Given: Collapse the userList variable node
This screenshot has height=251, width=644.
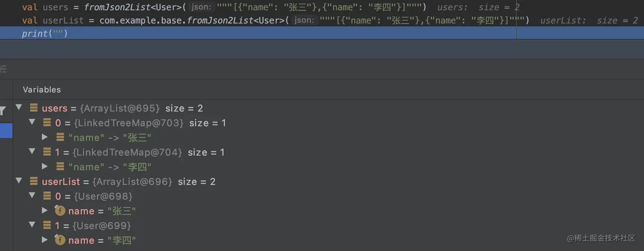Looking at the screenshot, I should (18, 181).
